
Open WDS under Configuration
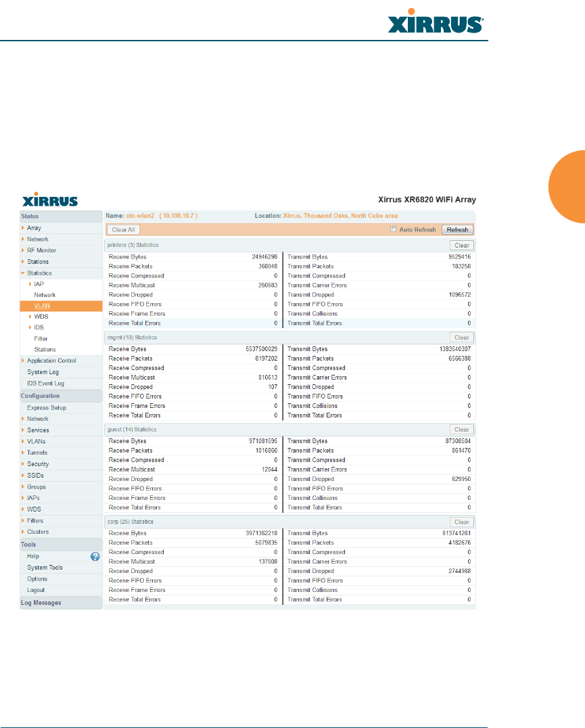[34, 509]
